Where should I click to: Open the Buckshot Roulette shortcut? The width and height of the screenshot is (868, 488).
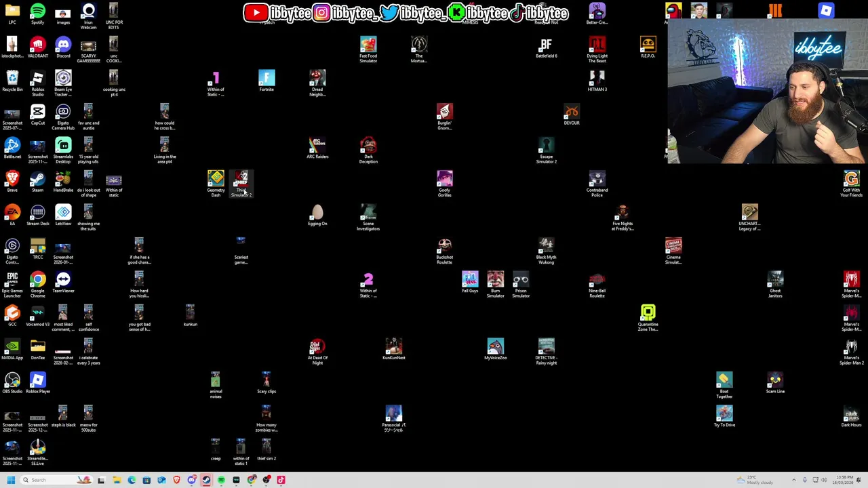444,251
